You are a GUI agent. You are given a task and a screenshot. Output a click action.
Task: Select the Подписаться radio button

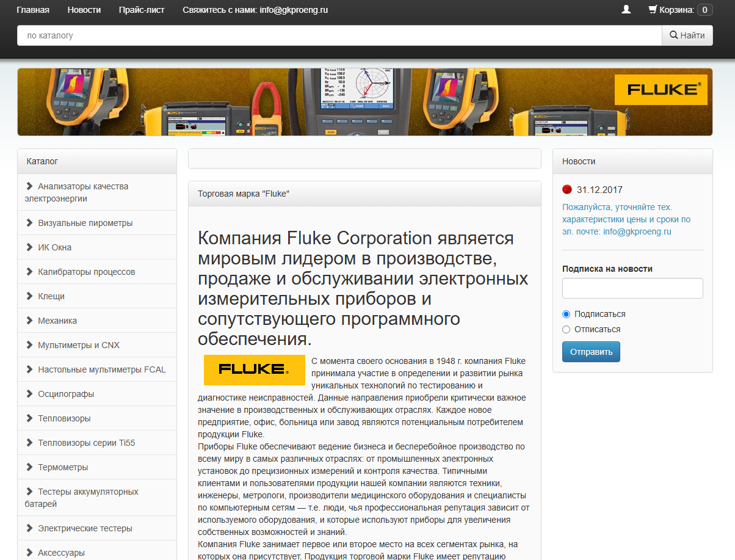[566, 314]
